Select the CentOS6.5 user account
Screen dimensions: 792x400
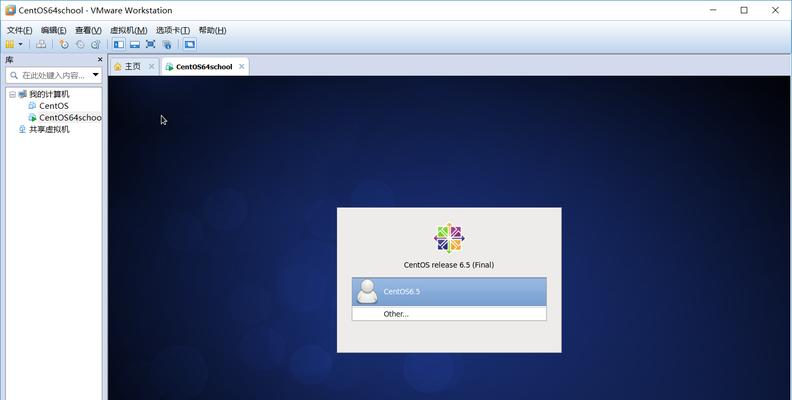point(449,291)
